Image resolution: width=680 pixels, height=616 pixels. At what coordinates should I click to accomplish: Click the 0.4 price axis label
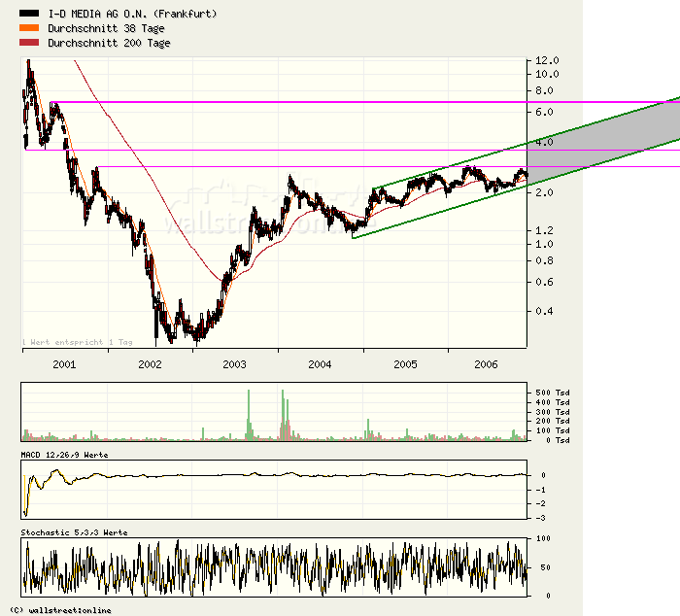543,312
